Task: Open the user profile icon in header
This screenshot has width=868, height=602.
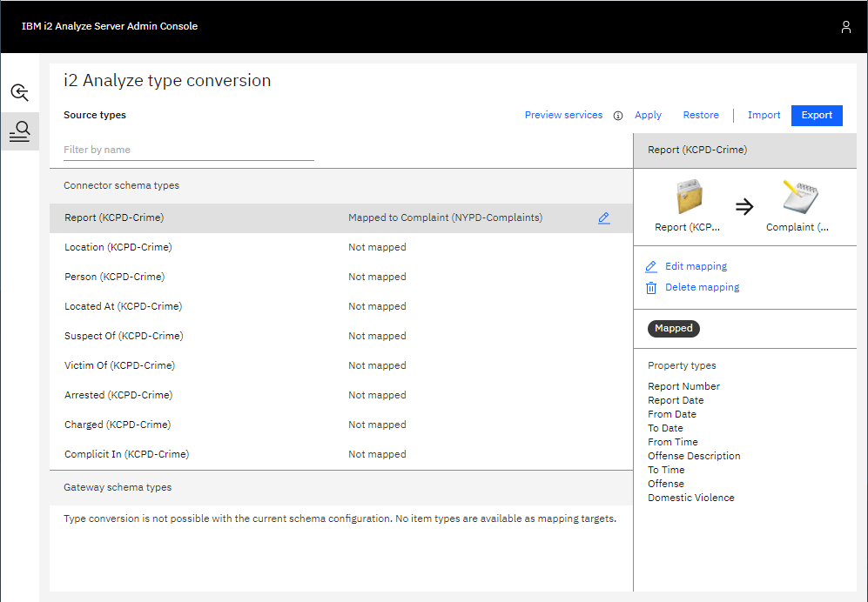Action: [x=845, y=27]
